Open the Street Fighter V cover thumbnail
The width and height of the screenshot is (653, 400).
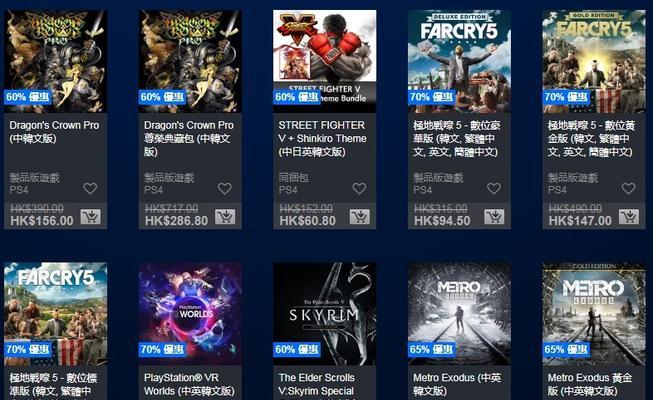(x=324, y=61)
